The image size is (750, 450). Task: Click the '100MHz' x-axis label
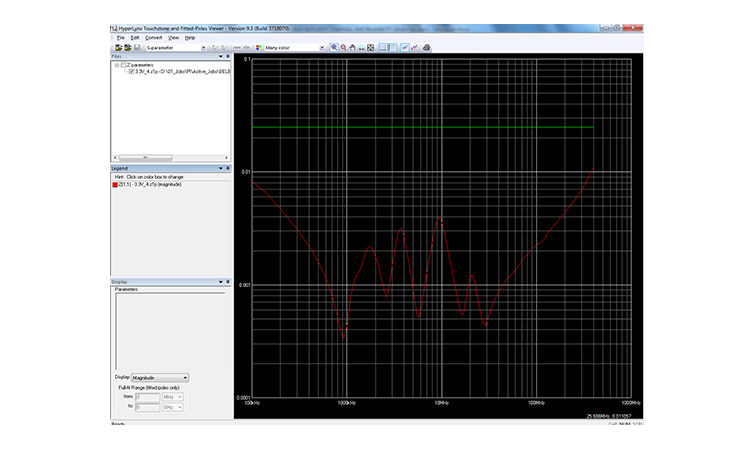536,403
